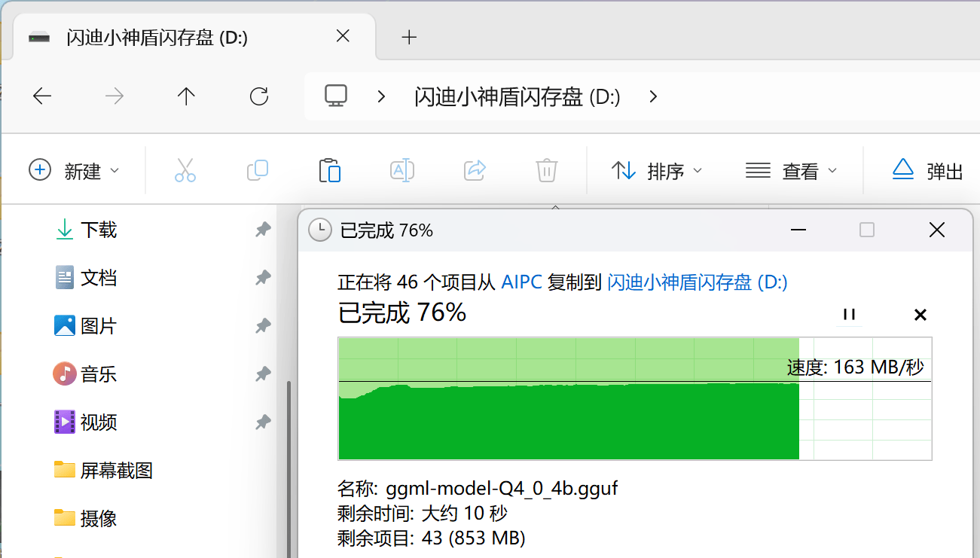Click the Delete trash can icon
Viewport: 980px width, 558px height.
tap(546, 171)
